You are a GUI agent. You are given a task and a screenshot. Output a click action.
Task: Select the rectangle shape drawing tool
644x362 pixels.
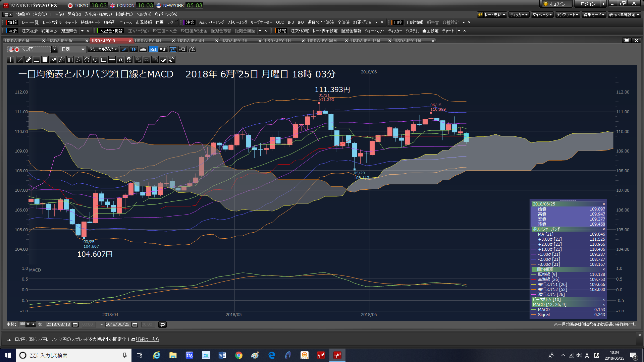(104, 60)
